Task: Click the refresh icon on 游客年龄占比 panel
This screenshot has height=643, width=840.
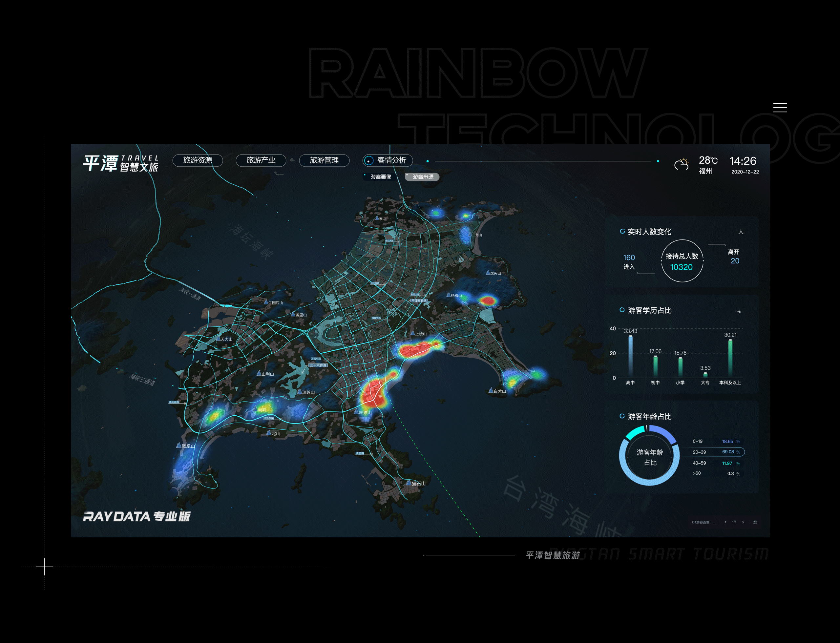Action: pos(622,417)
